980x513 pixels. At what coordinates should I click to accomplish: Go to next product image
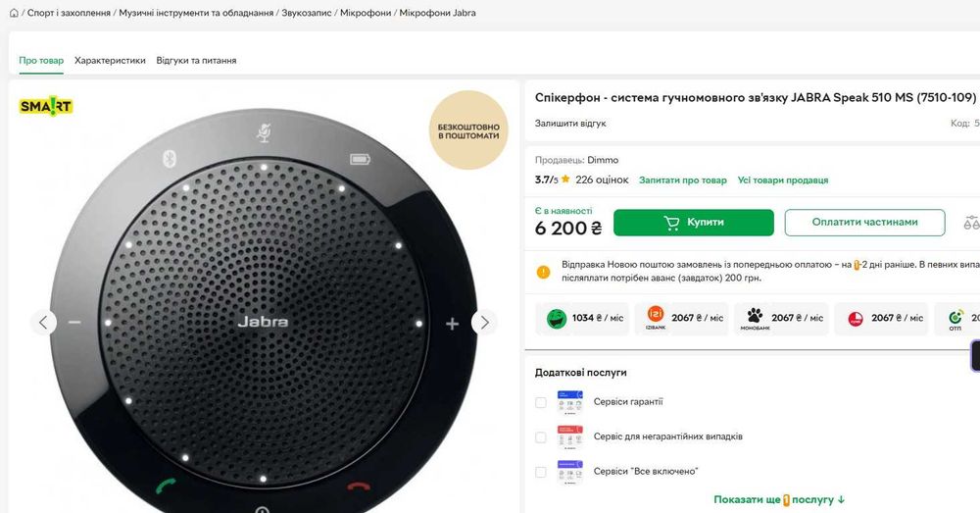[x=484, y=322]
